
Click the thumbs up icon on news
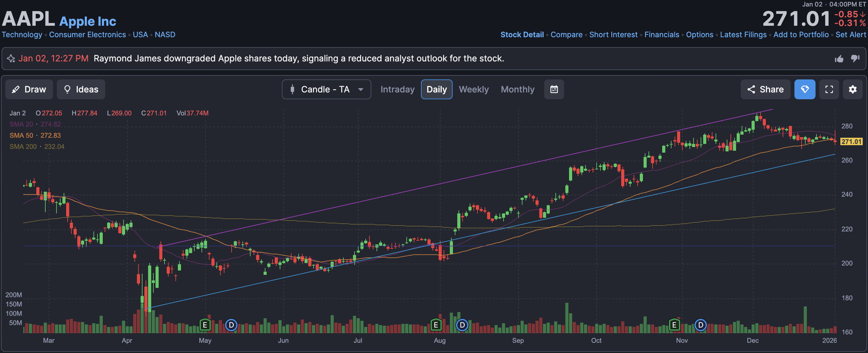[839, 59]
